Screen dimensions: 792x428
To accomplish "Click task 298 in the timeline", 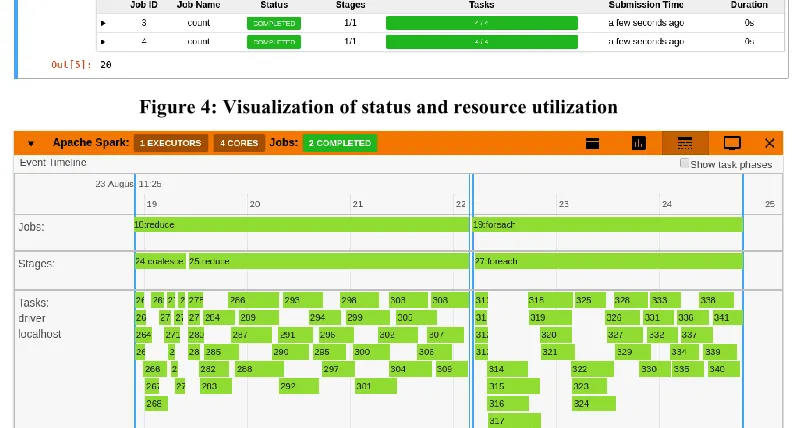I will pos(359,300).
